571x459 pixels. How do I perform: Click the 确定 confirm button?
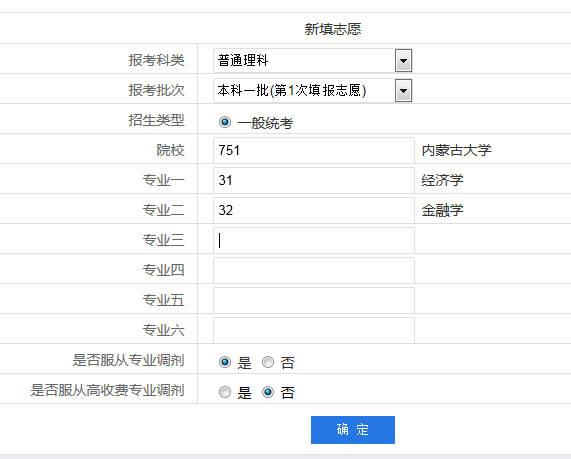[353, 430]
